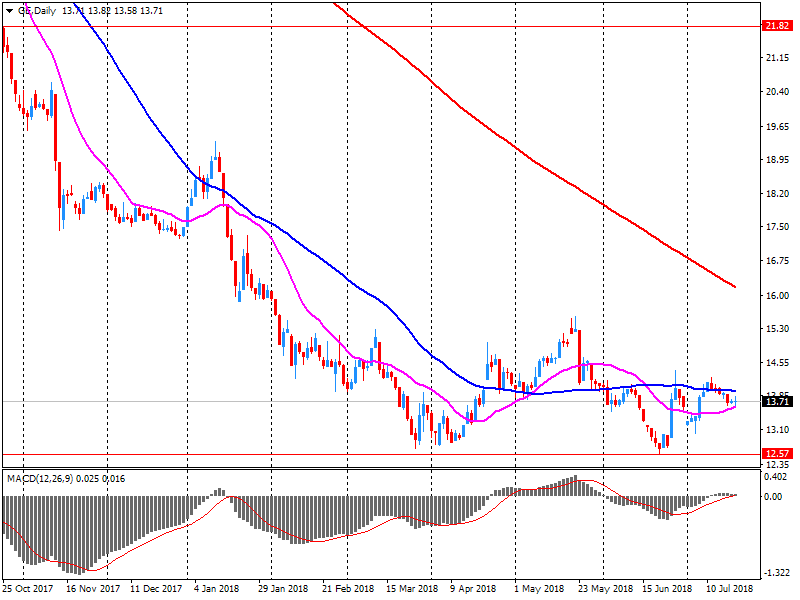Select the 21.82 red price level label
This screenshot has height=600, width=800.
point(778,26)
